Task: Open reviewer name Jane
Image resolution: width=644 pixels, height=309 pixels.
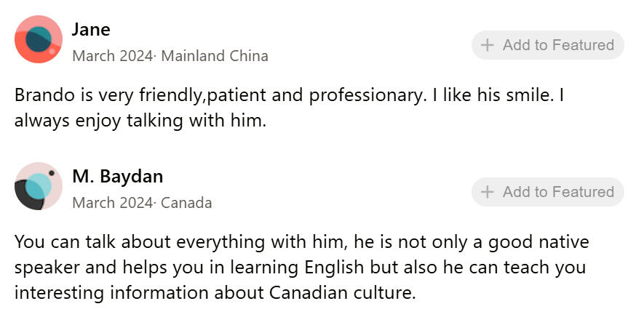Action: [x=91, y=30]
